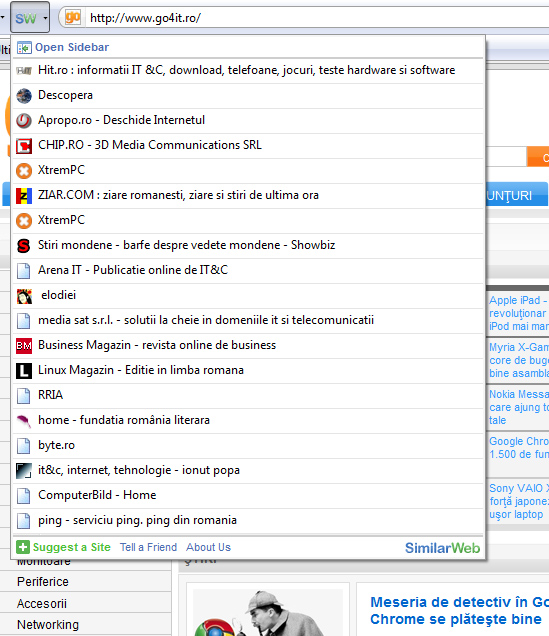Choose the byte.ro menu entry
The height and width of the screenshot is (636, 549).
click(248, 446)
